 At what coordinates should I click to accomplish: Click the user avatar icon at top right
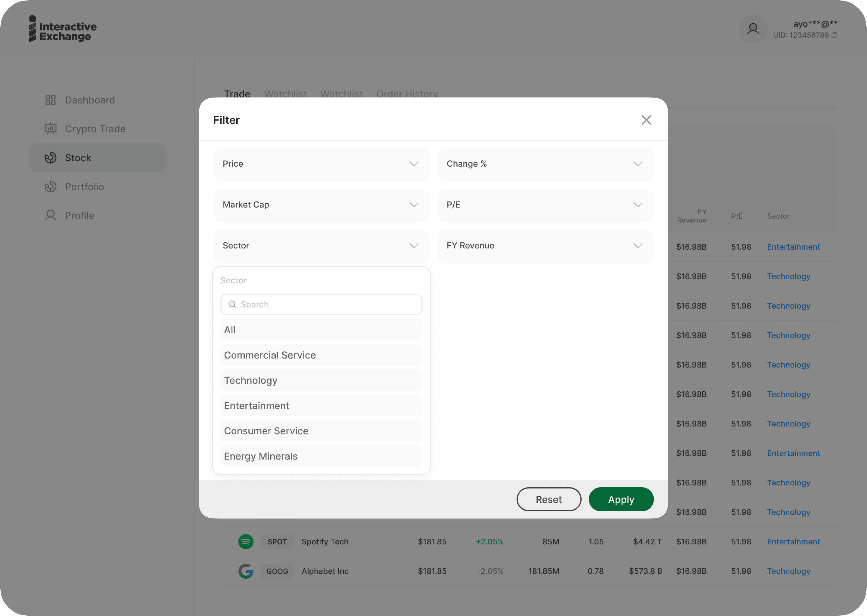click(753, 29)
